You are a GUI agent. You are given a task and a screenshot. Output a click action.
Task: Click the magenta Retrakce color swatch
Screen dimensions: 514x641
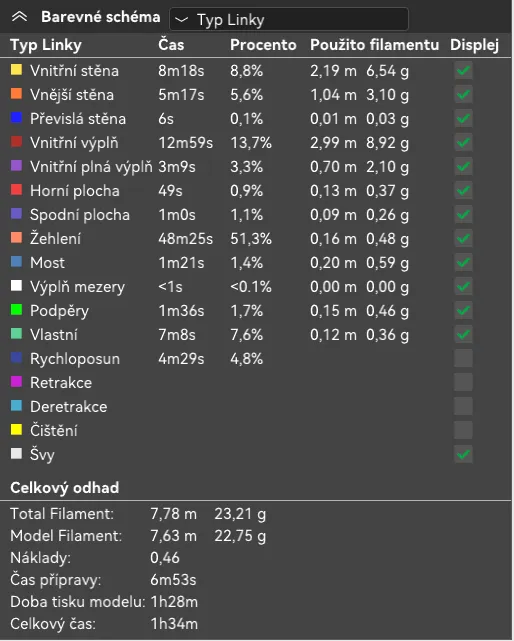(x=16, y=382)
